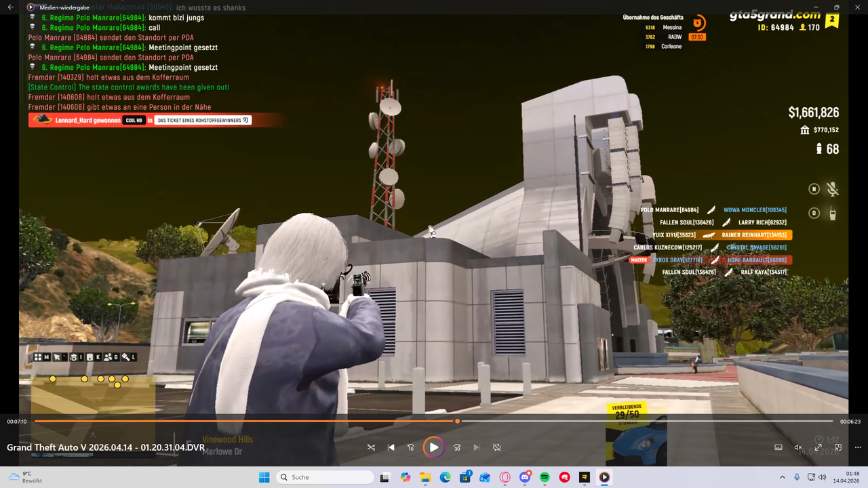Select the Media Player taskbar icon
This screenshot has height=488, width=868.
pyautogui.click(x=604, y=477)
